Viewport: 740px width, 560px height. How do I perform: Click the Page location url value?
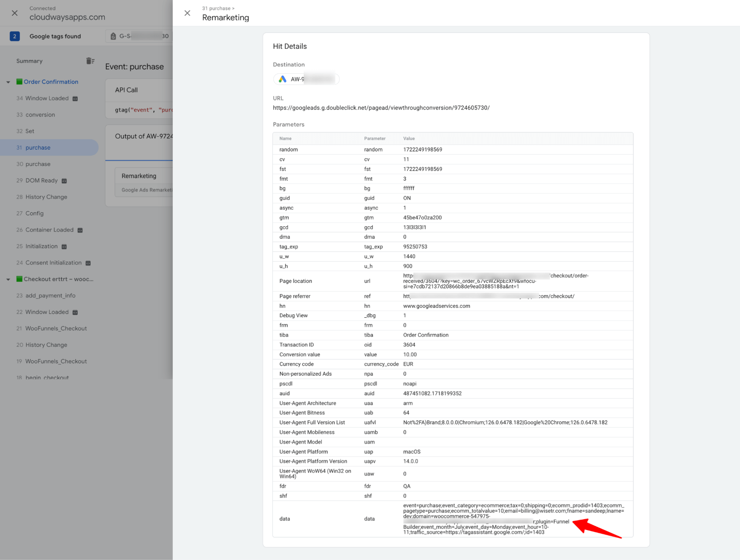click(496, 281)
